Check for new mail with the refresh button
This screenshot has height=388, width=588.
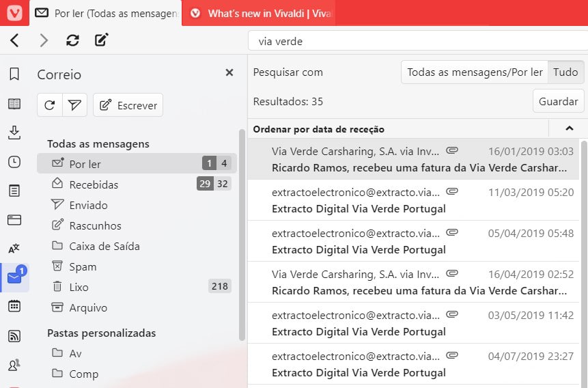click(49, 105)
